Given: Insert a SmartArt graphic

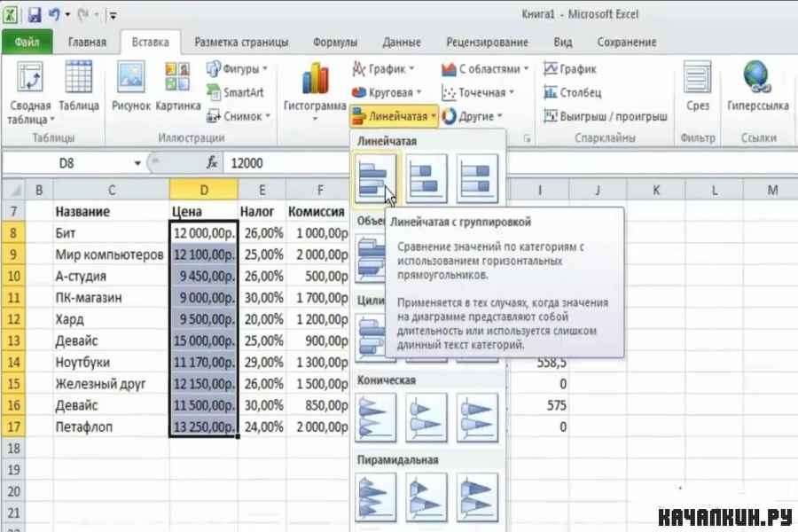Looking at the screenshot, I should tap(235, 92).
